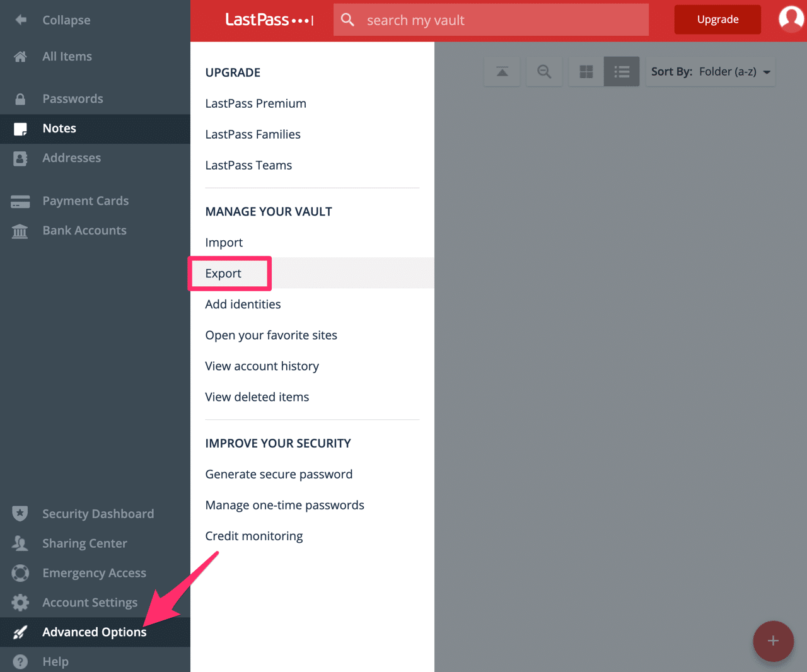The image size is (807, 672).
Task: Select Credit monitoring
Action: click(254, 536)
